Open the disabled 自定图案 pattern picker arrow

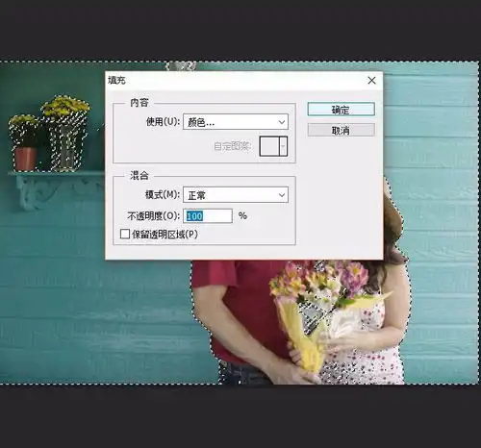[x=283, y=146]
